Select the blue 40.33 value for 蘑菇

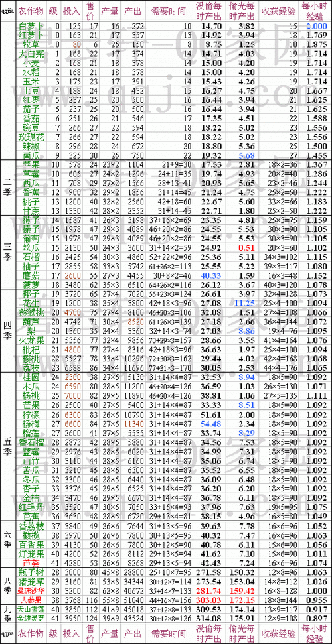(x=210, y=275)
